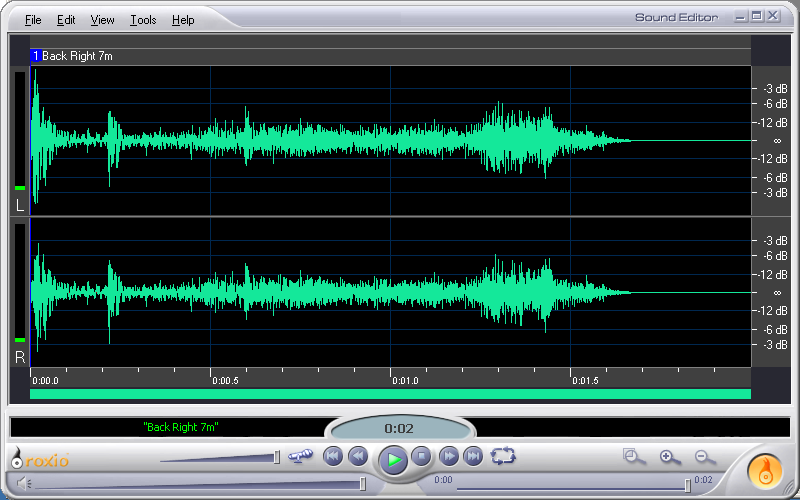Open the Edit menu
Viewport: 800px width, 500px height.
66,20
